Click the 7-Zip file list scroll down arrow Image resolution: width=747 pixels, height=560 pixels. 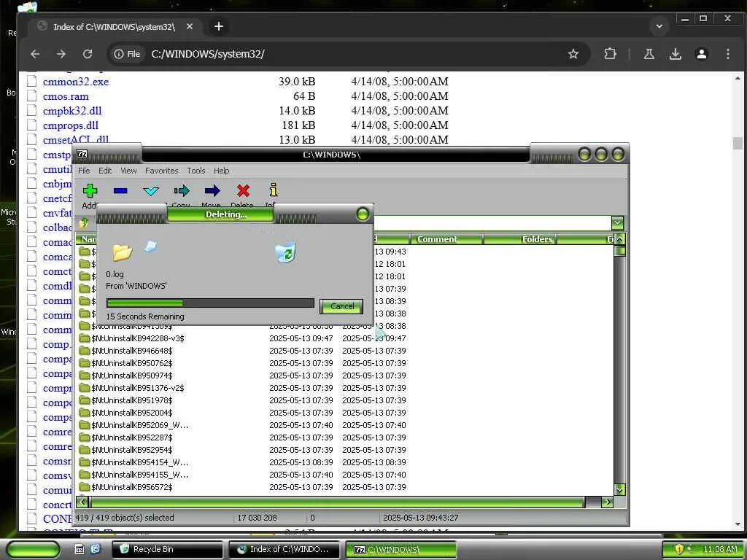[x=619, y=489]
